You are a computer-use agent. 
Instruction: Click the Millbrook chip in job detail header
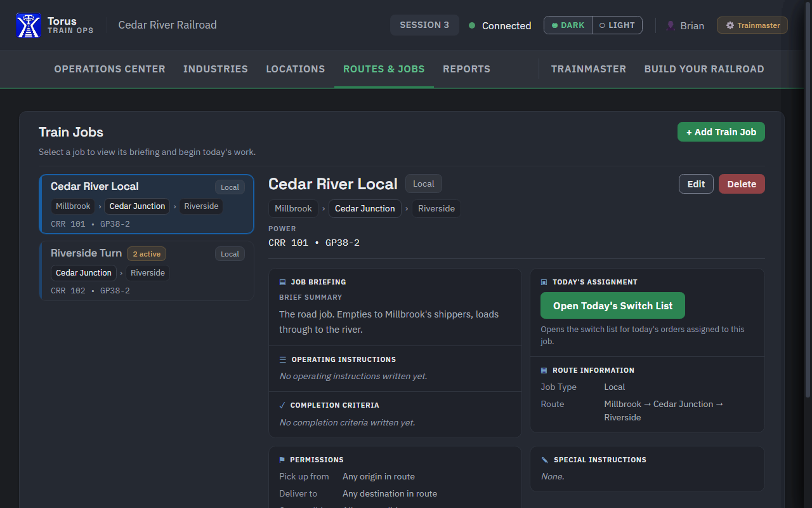(x=293, y=208)
